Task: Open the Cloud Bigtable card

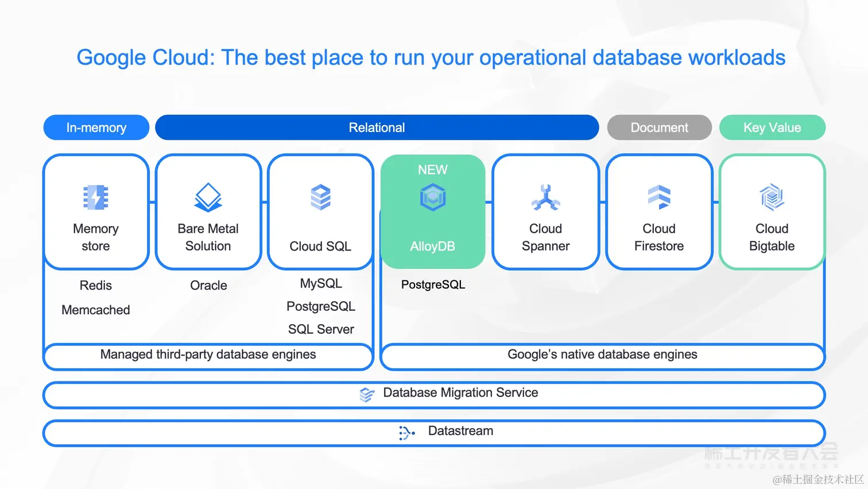Action: click(x=772, y=211)
